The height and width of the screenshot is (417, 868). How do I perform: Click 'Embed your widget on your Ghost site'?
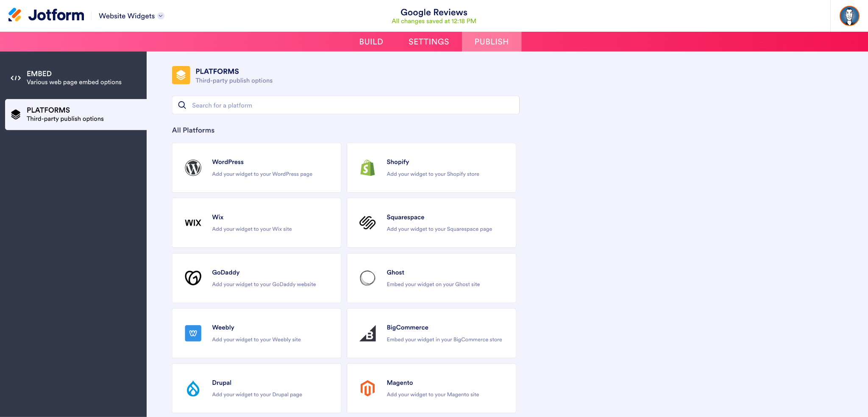(x=433, y=284)
